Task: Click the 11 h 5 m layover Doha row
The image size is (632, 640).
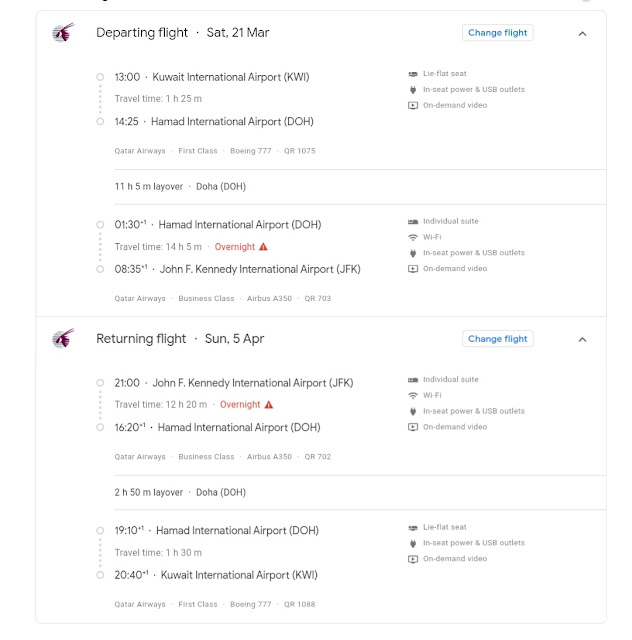Action: pos(360,187)
